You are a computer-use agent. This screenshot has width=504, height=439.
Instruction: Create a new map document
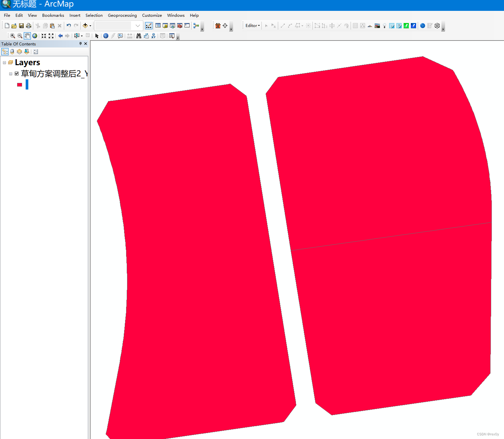[7, 26]
